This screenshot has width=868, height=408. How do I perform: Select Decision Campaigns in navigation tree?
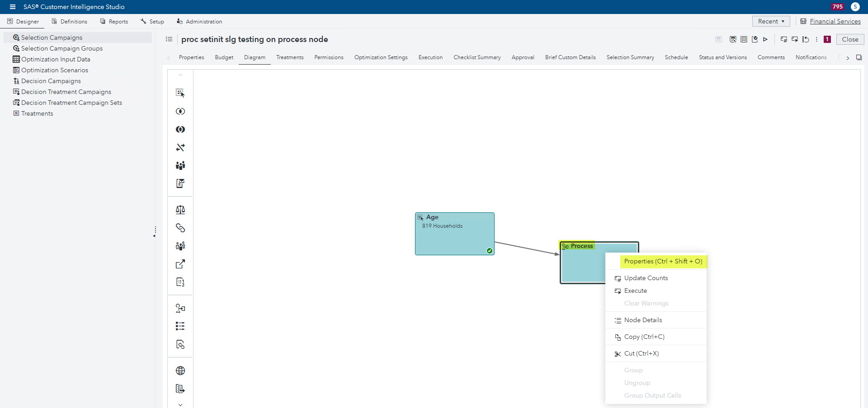[51, 81]
